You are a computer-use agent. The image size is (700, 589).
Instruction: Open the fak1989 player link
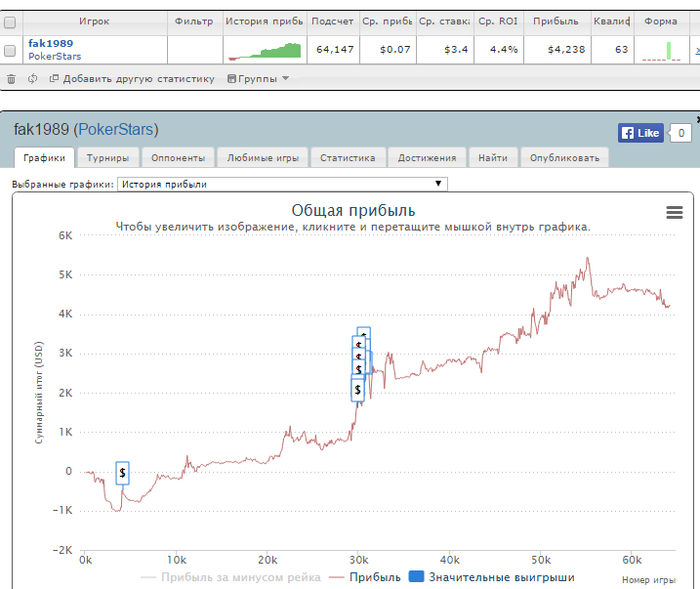coord(50,43)
